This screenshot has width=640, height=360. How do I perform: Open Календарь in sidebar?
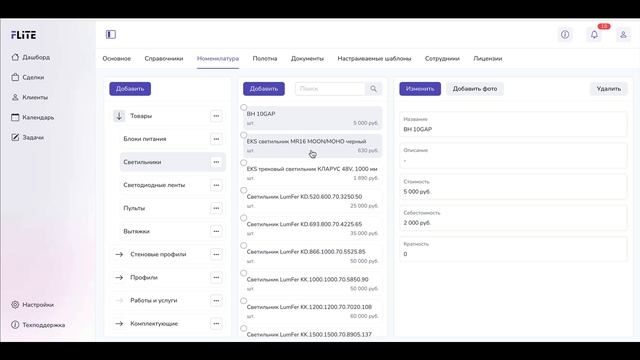point(33,117)
